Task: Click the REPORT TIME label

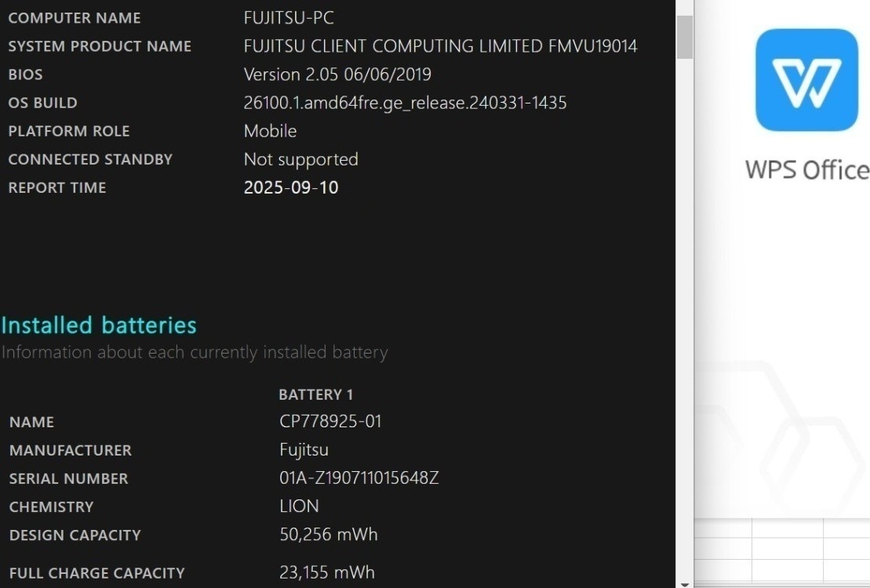Action: point(56,187)
